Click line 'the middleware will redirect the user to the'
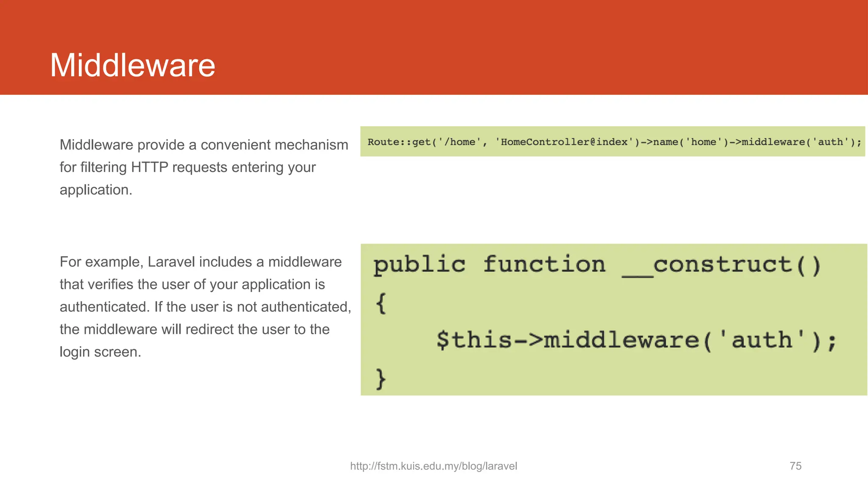Viewport: 868px width, 488px height. click(x=195, y=329)
